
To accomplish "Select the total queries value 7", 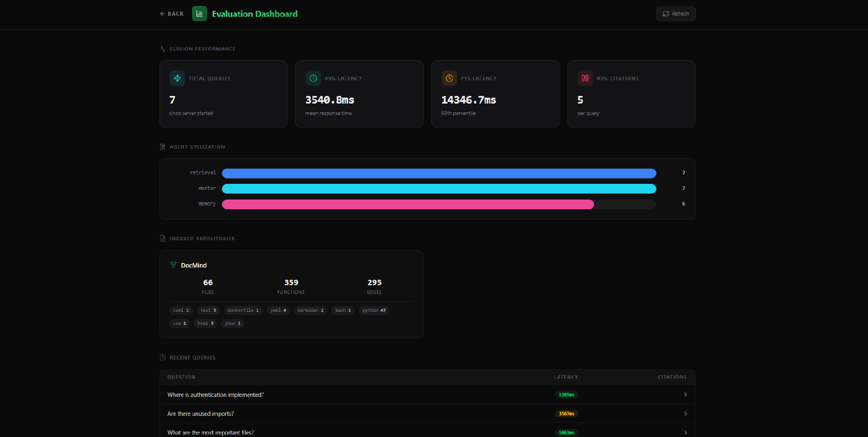I will tap(173, 100).
